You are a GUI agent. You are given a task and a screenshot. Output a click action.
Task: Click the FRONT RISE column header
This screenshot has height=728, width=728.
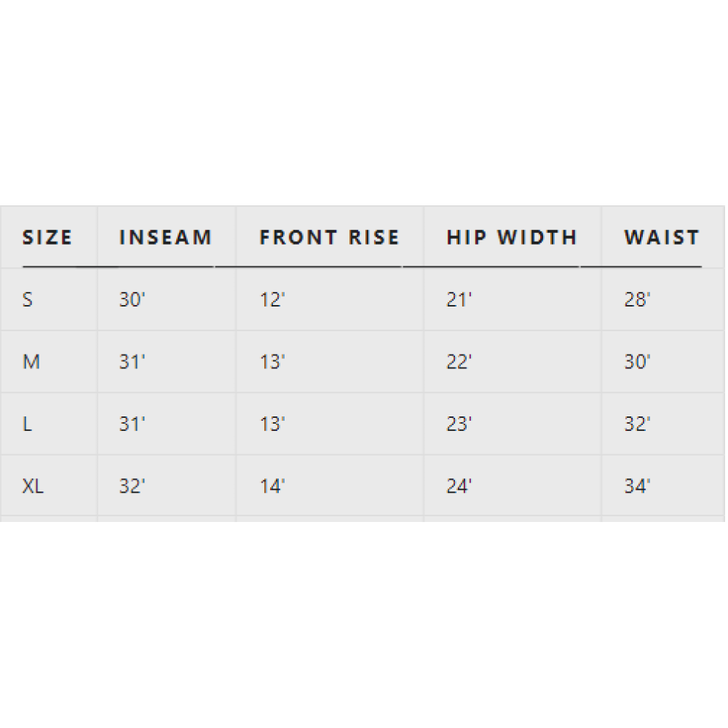tap(329, 237)
